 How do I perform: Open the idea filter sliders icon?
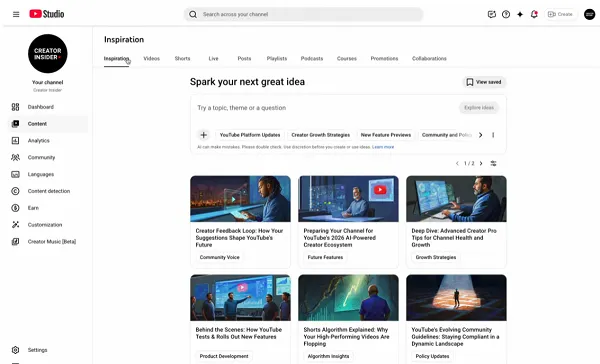tap(494, 163)
